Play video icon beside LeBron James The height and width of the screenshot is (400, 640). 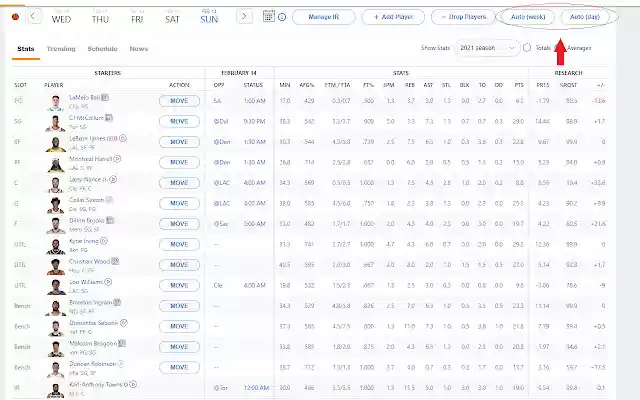coord(123,138)
